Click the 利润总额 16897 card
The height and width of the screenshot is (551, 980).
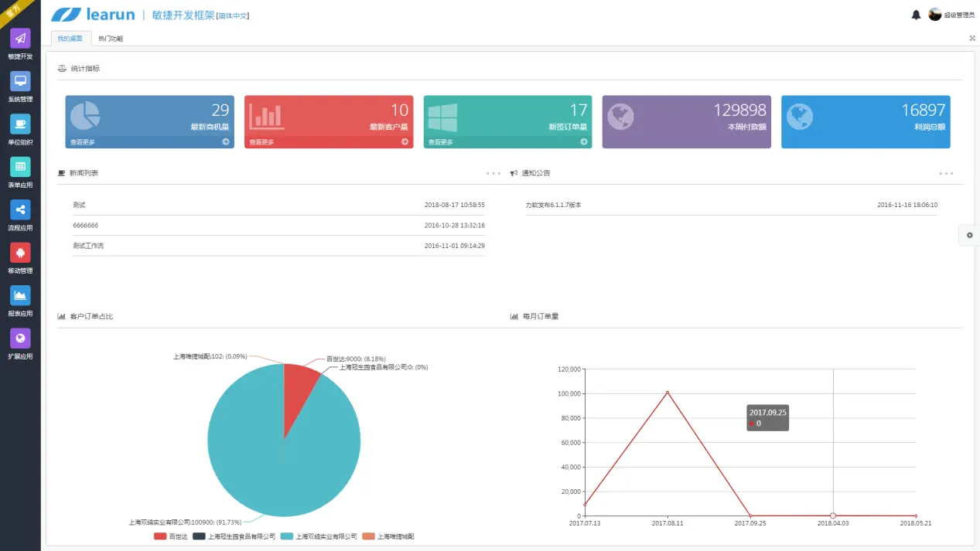tap(866, 121)
